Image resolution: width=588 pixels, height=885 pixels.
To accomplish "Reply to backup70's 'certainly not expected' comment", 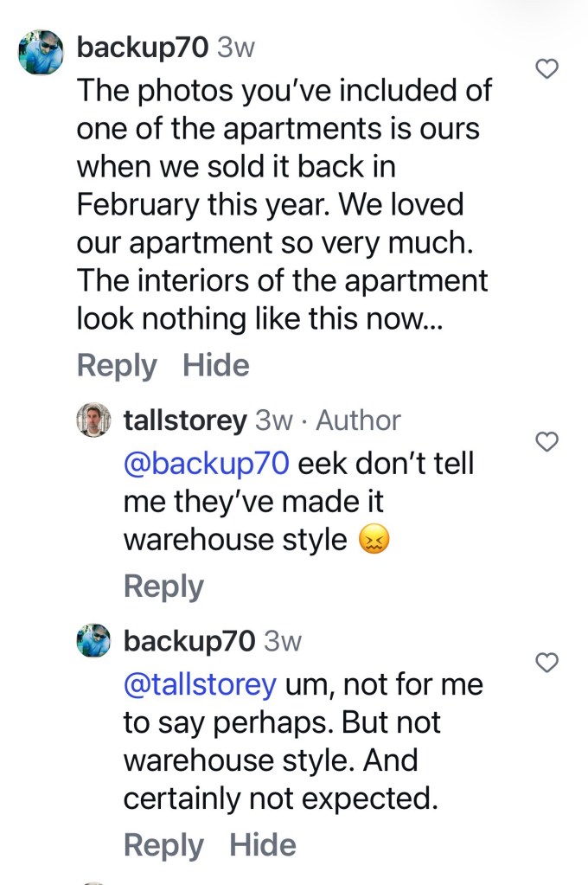I will coord(163,845).
